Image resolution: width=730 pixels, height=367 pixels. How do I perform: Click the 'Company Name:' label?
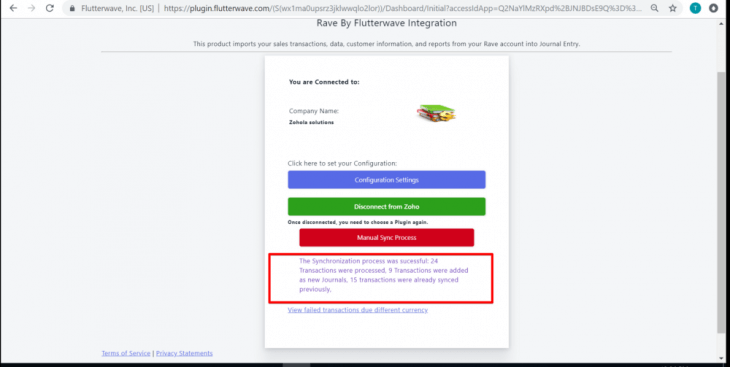tap(314, 111)
